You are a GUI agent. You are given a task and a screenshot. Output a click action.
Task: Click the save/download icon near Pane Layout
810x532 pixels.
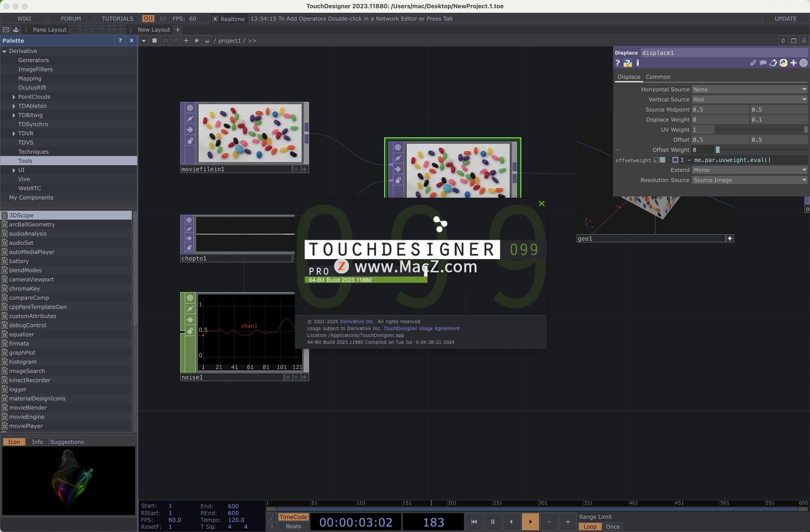[x=16, y=30]
